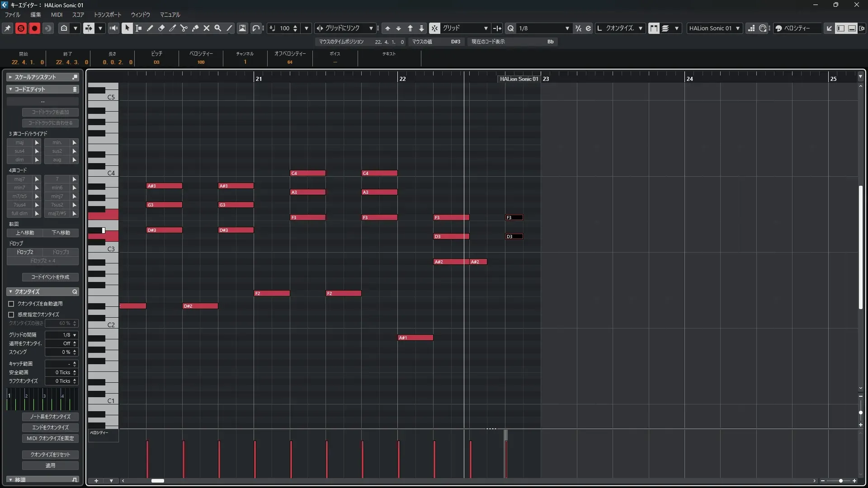Click the クオンタイズをリセット button
868x488 pixels.
pos(50,455)
